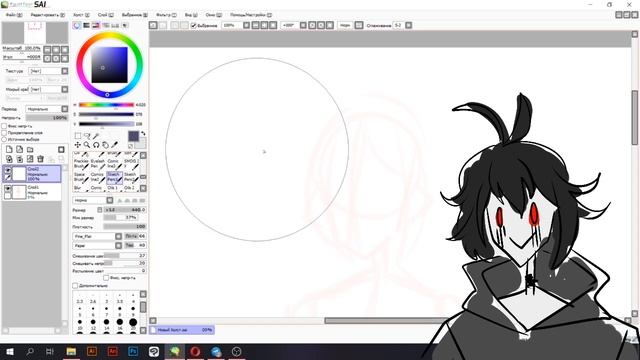Screen dimensions: 640x360
Task: Select the move tool
Action: (78, 145)
